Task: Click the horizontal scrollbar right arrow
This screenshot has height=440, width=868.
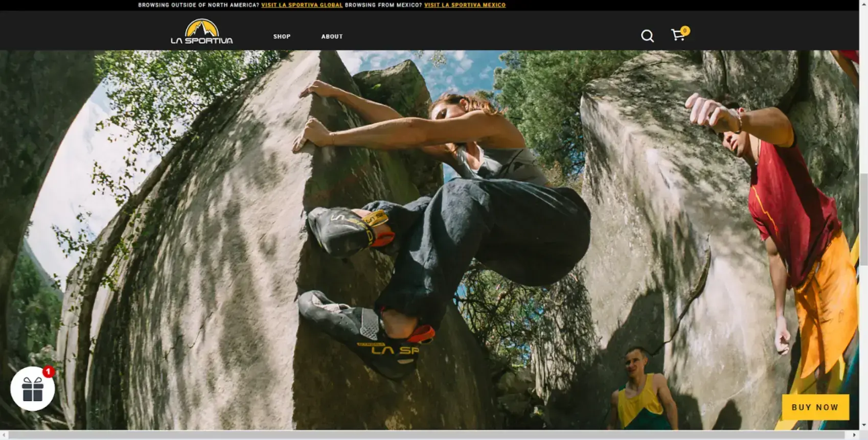Action: pos(854,435)
